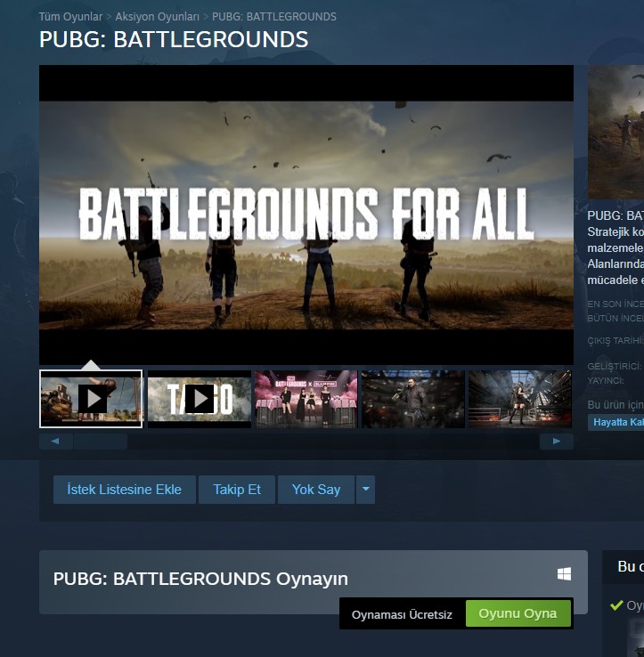Click the PUBG: BATTLEGROUNDS Oynayın heading
This screenshot has height=657, width=644.
coord(200,579)
